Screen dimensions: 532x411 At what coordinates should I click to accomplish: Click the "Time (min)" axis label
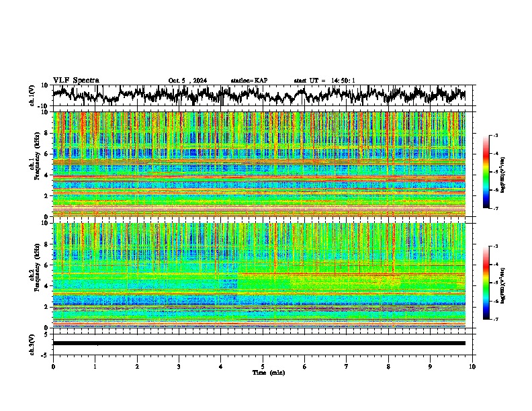(x=269, y=373)
